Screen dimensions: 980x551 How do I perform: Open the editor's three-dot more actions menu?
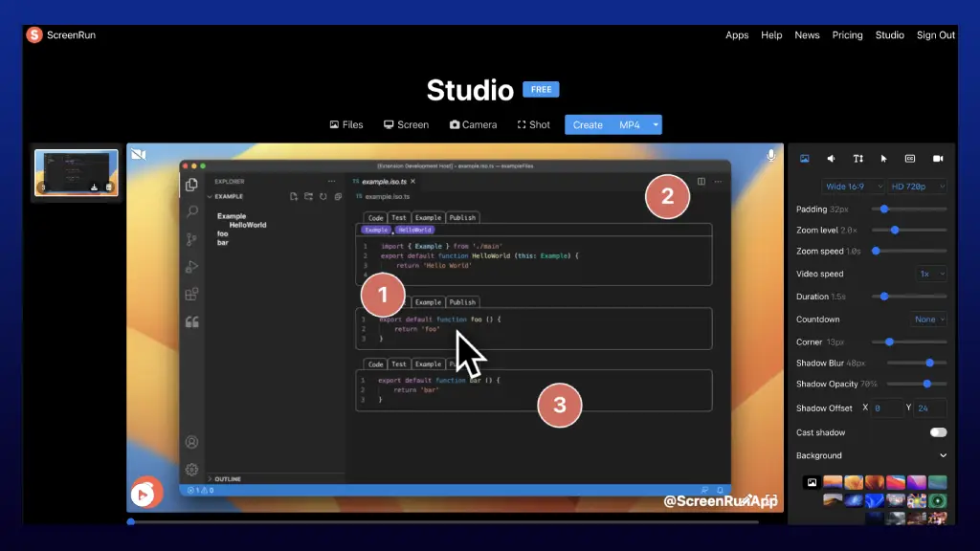(x=718, y=181)
